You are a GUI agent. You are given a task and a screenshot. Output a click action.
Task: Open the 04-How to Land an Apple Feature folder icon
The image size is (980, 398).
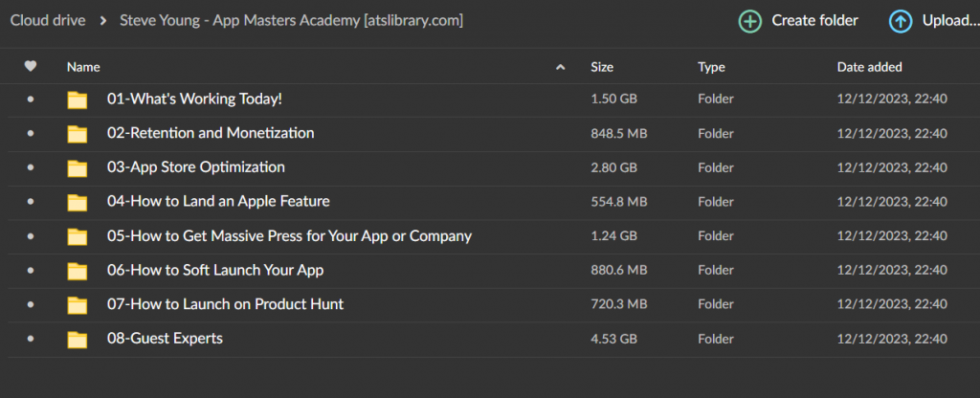[x=78, y=203]
